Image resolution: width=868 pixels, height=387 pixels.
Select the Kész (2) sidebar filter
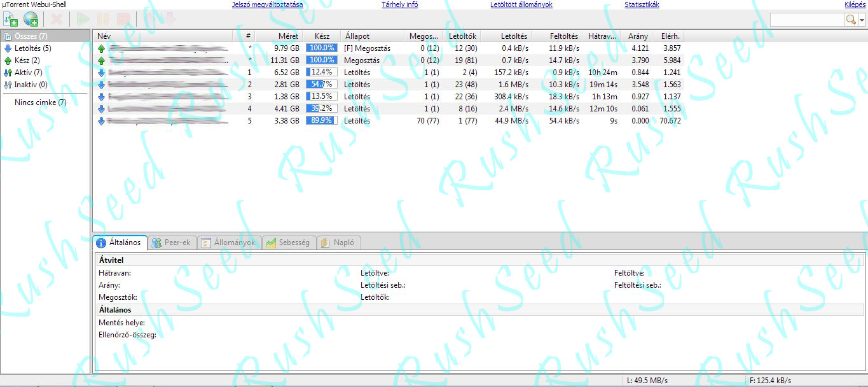[27, 60]
